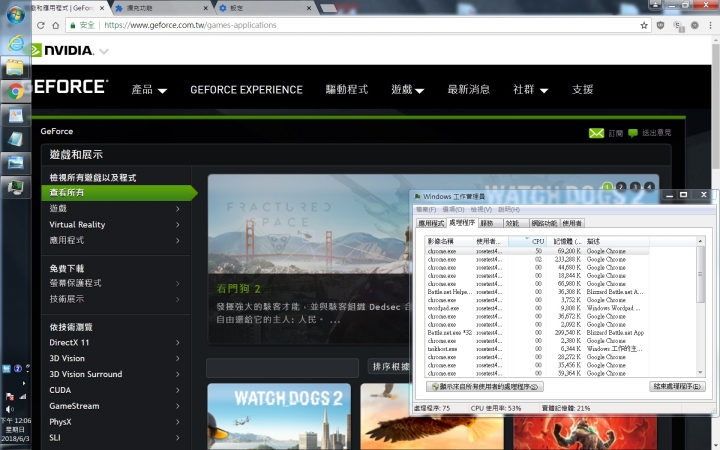The width and height of the screenshot is (720, 450).
Task: Click the Chrome address bar URL
Action: pos(190,25)
